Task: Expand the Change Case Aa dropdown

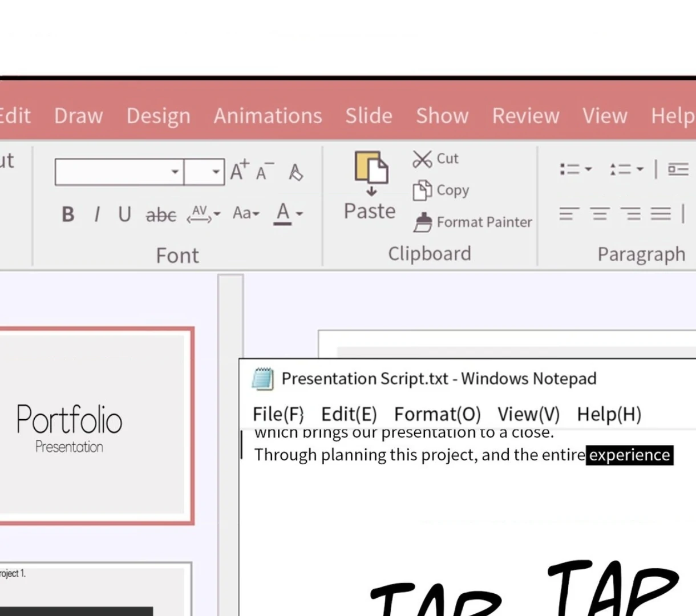Action: click(246, 213)
